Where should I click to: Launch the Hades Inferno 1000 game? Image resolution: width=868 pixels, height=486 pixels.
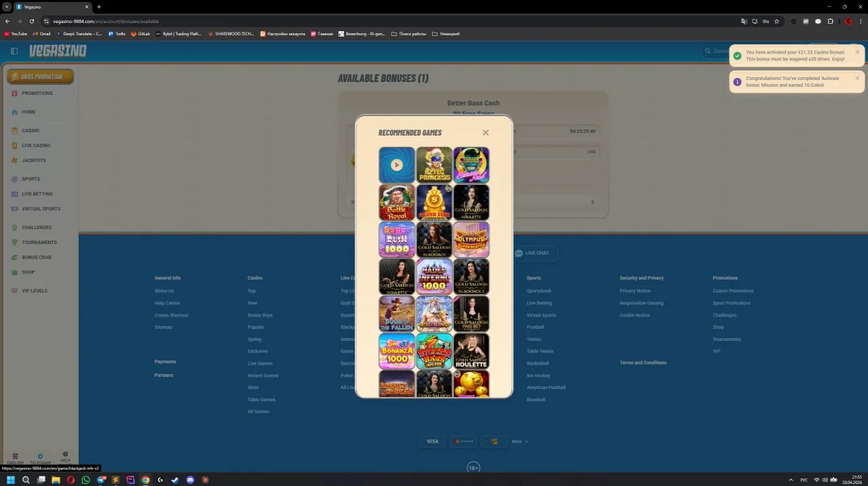(434, 277)
